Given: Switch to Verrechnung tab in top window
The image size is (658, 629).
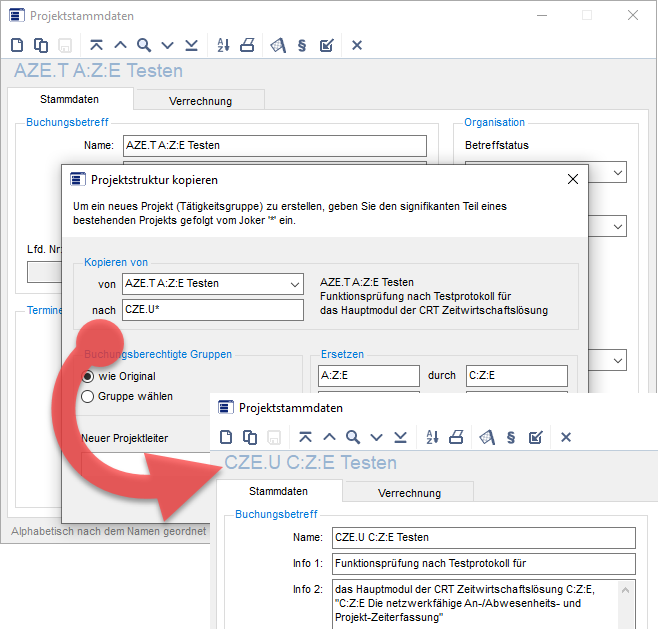Looking at the screenshot, I should (x=200, y=101).
